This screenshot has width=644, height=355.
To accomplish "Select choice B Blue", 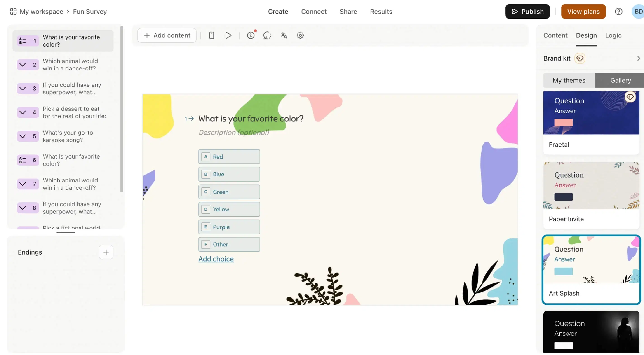I will pyautogui.click(x=229, y=174).
